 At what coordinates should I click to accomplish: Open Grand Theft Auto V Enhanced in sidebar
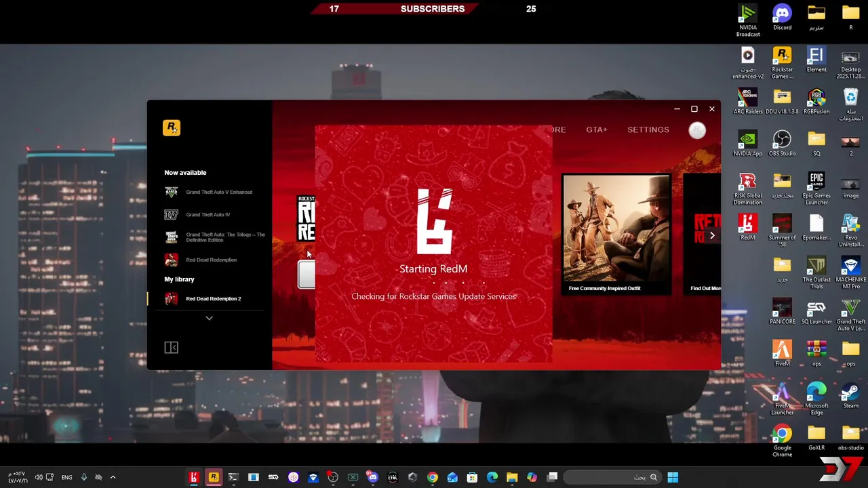pyautogui.click(x=209, y=192)
